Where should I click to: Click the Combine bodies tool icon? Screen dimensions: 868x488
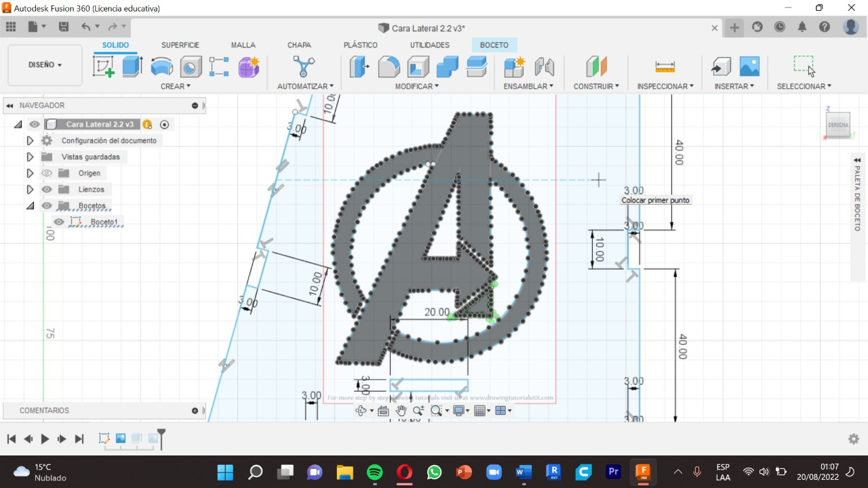(447, 66)
